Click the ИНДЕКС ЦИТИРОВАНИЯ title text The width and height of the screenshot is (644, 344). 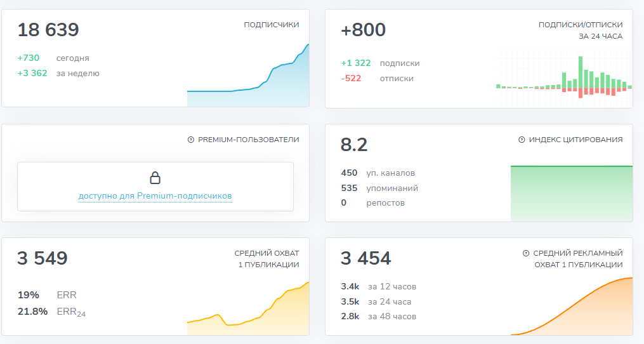[x=575, y=140]
